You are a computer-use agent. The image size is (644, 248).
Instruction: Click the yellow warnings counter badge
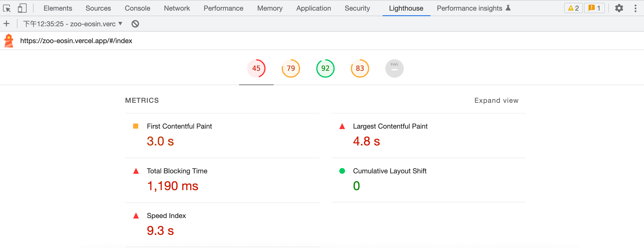pos(573,8)
